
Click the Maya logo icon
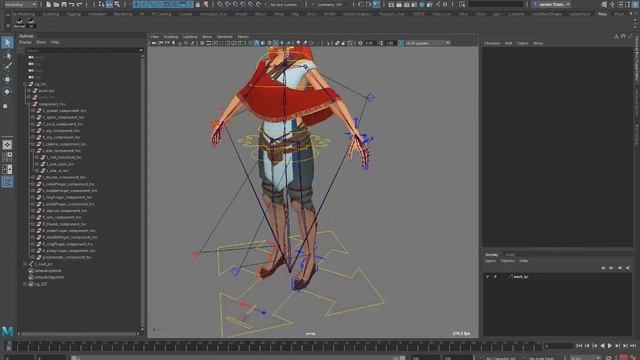[7, 331]
